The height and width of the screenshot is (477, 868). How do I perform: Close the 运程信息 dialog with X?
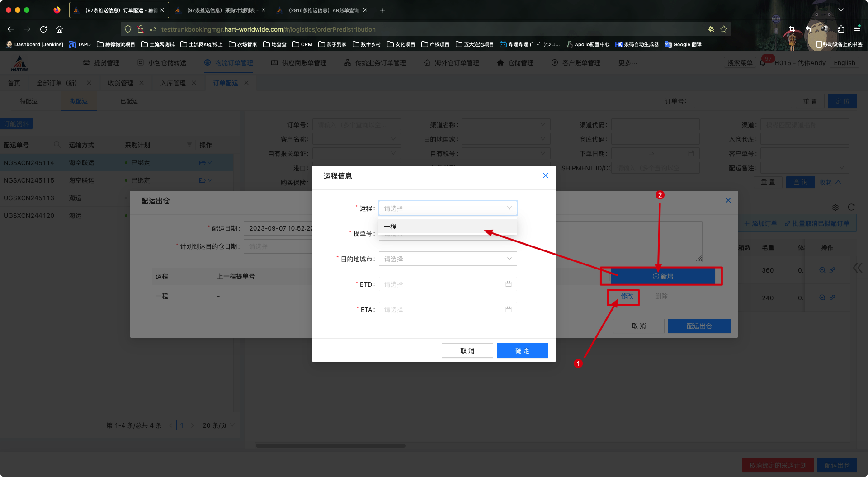(x=546, y=176)
